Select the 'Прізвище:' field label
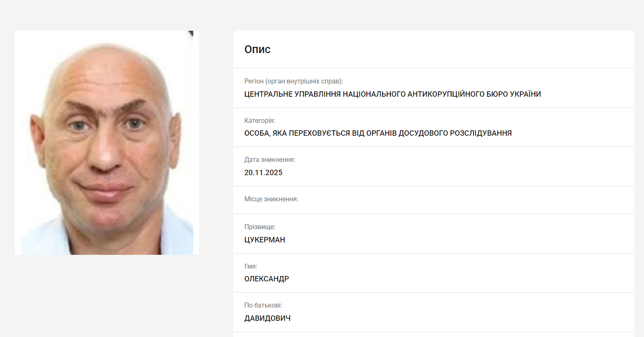 [x=260, y=227]
